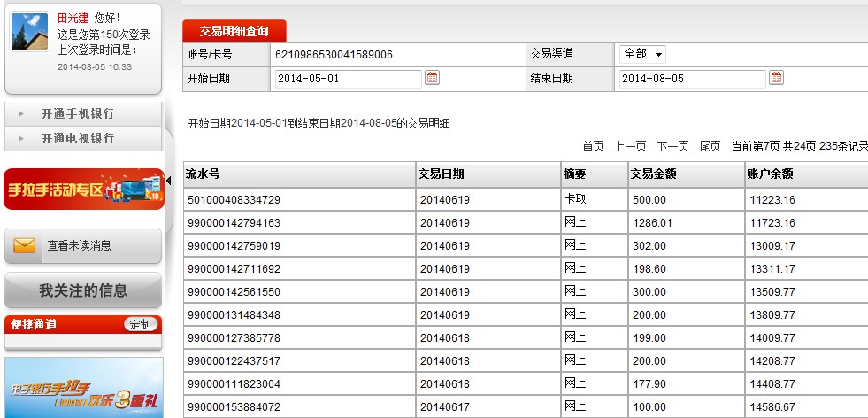Open the start date calendar picker icon

click(432, 78)
